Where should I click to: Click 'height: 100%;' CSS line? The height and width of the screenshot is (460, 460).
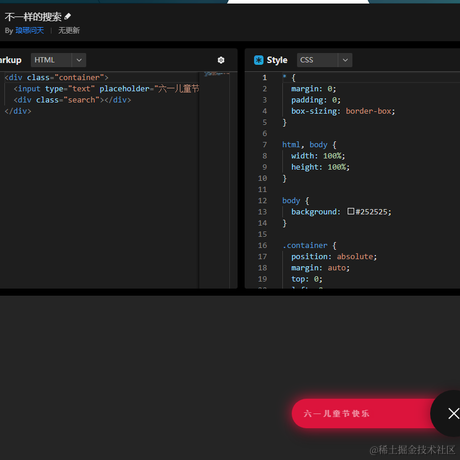pos(320,167)
